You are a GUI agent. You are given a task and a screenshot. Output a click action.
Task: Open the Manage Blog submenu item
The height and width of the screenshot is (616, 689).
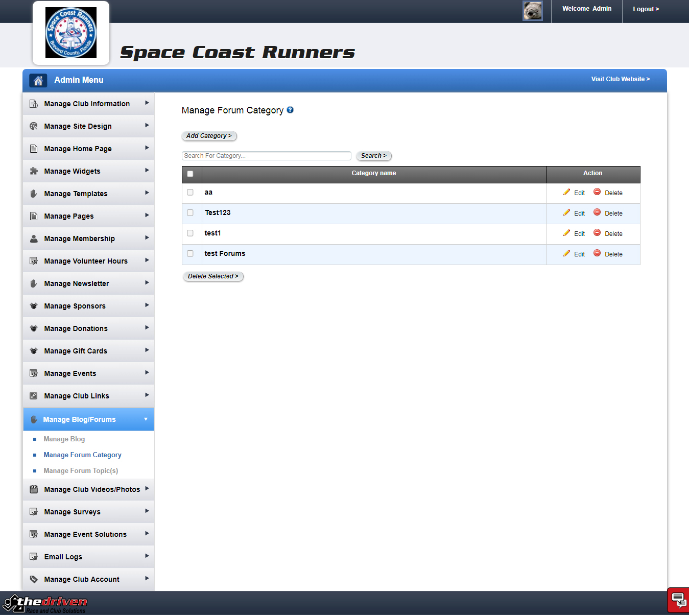[x=64, y=439]
